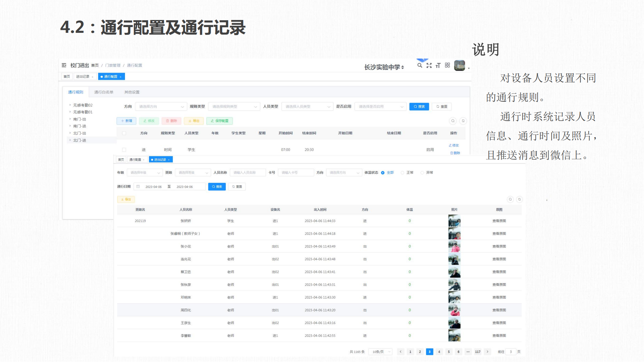Open the 方向 dropdown in rule filters

161,107
